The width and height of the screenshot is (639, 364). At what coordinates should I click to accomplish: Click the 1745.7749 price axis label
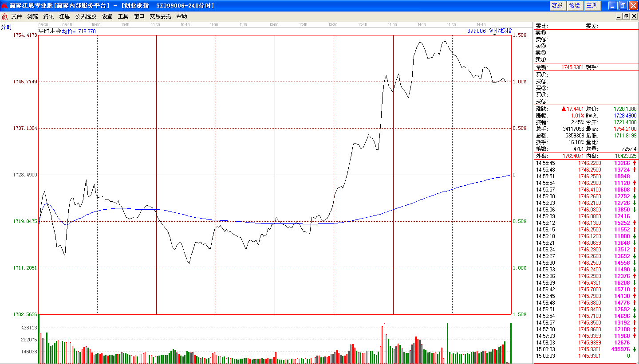(x=26, y=82)
